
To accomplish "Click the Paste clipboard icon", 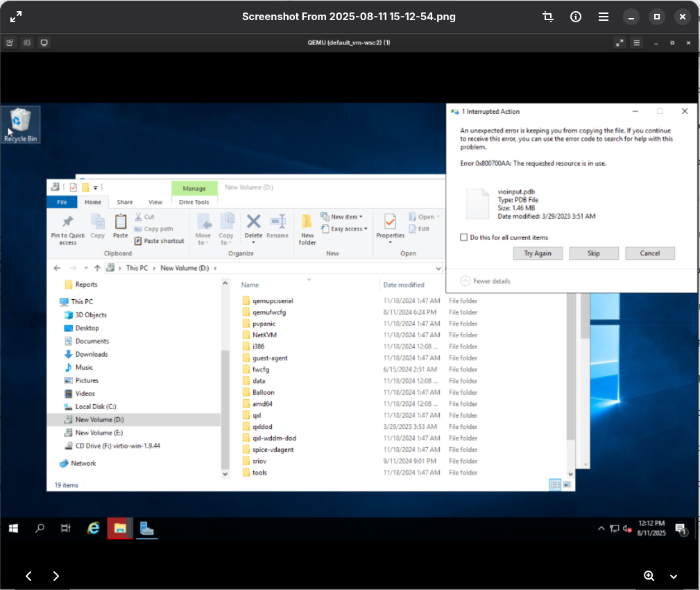I will click(x=121, y=222).
